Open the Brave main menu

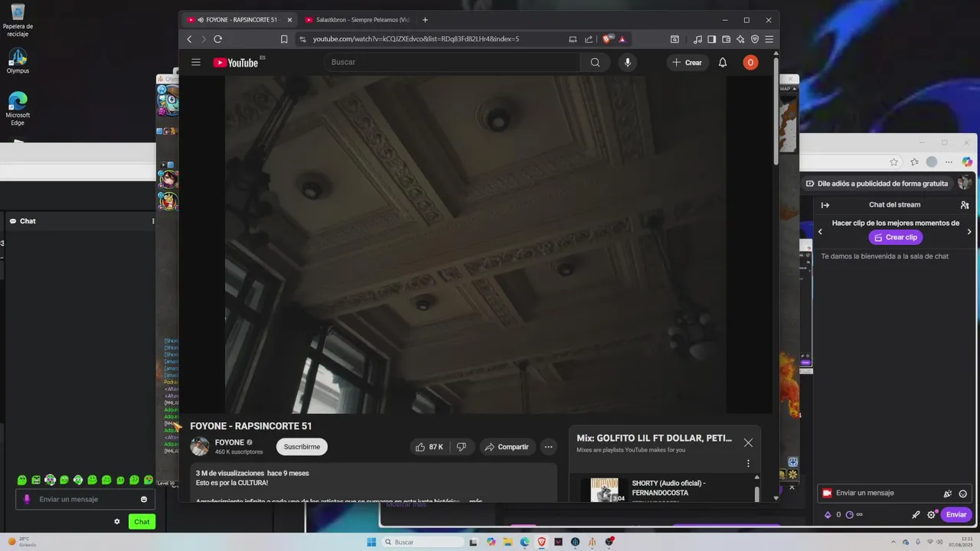(769, 39)
